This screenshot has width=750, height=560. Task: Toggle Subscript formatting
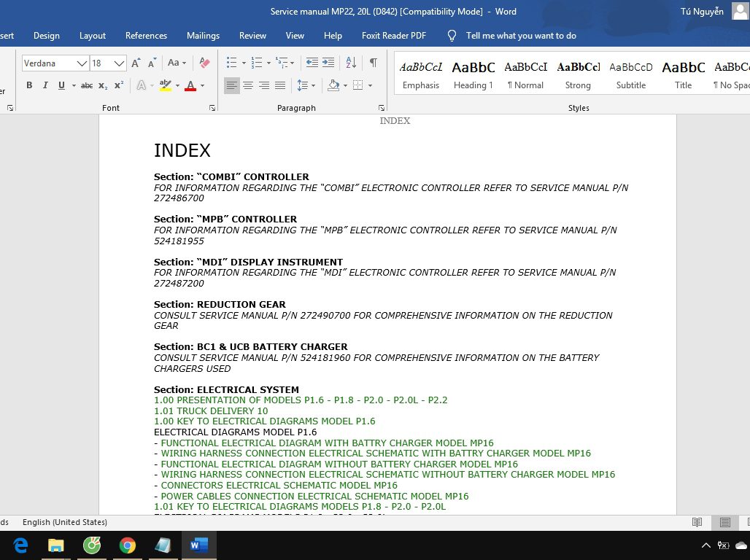103,85
